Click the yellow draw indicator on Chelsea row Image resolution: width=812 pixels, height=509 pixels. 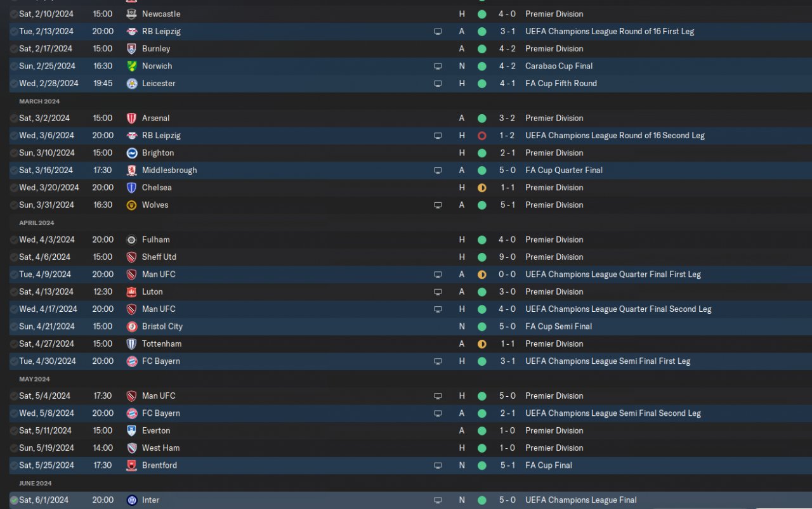(x=481, y=188)
